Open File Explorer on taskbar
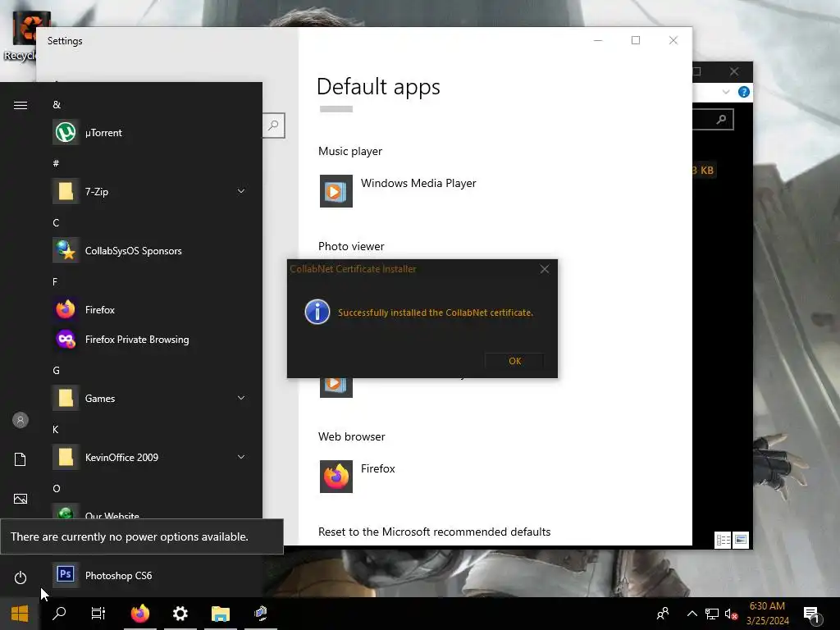This screenshot has height=630, width=840. [x=220, y=614]
